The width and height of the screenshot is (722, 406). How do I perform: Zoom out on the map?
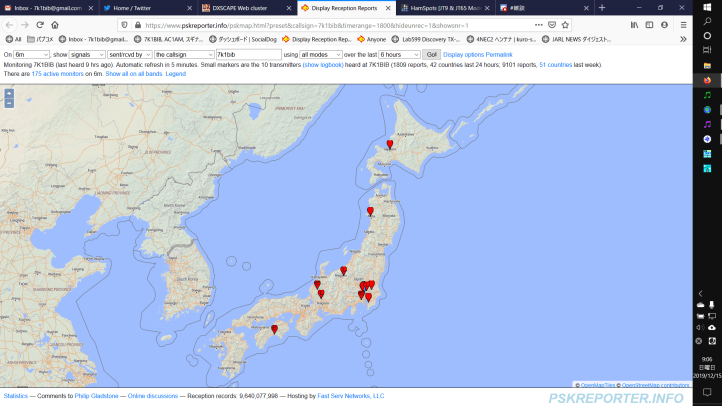[x=9, y=102]
